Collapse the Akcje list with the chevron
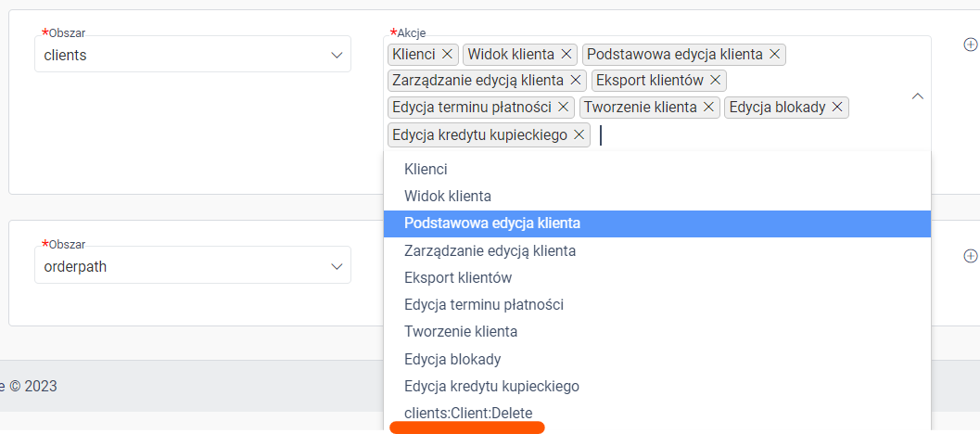This screenshot has width=980, height=434. pos(918,96)
